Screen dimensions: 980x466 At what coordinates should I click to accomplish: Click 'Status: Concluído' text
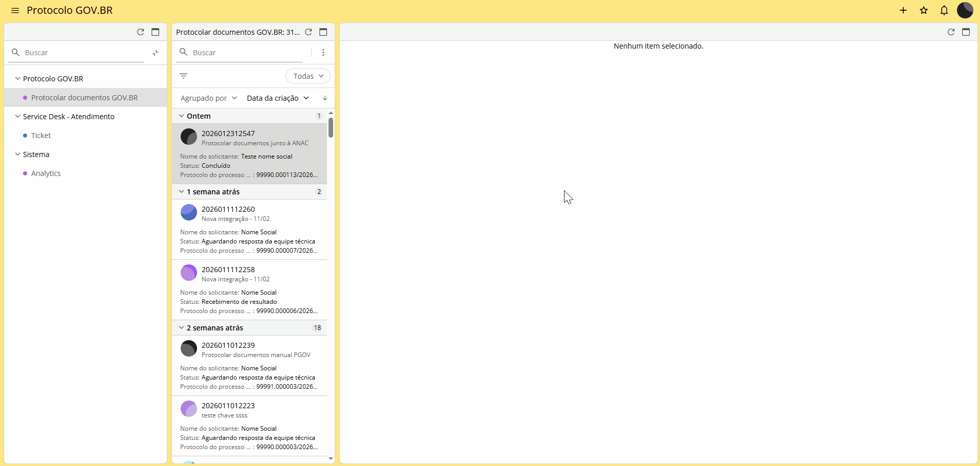pyautogui.click(x=205, y=166)
